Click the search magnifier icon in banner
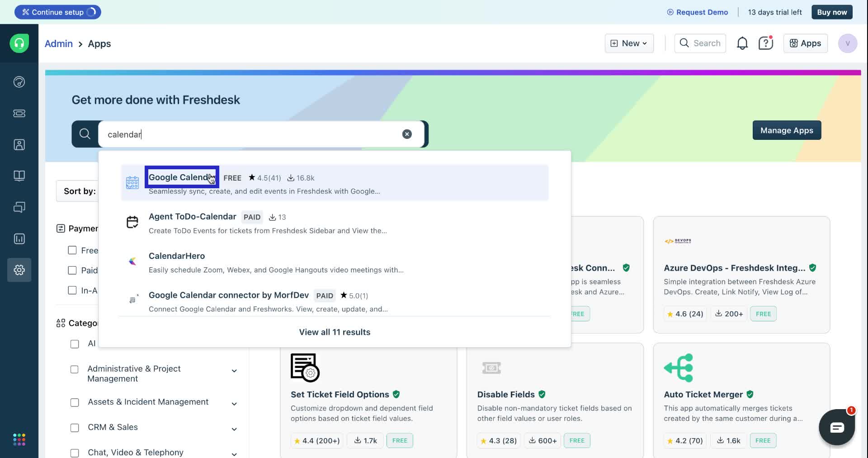 coord(85,134)
